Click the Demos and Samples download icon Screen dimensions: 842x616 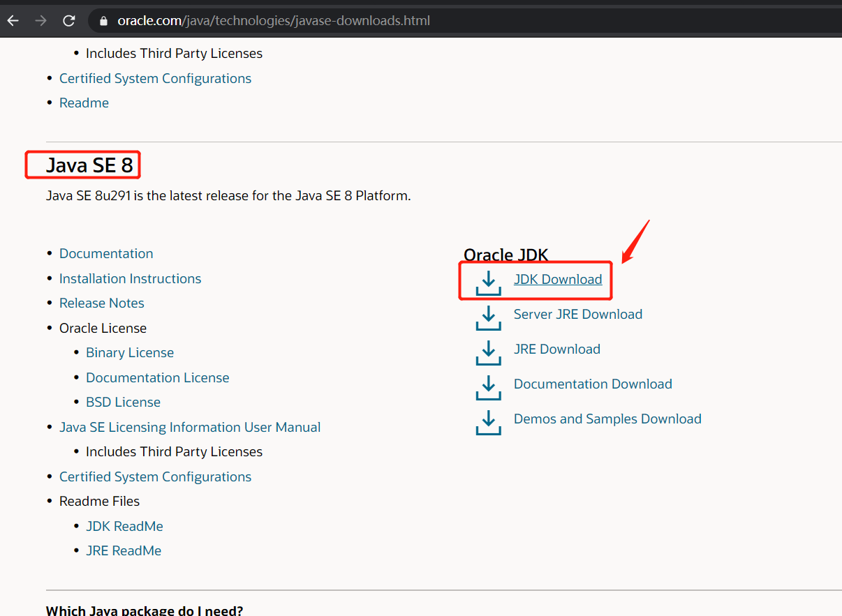pyautogui.click(x=489, y=423)
